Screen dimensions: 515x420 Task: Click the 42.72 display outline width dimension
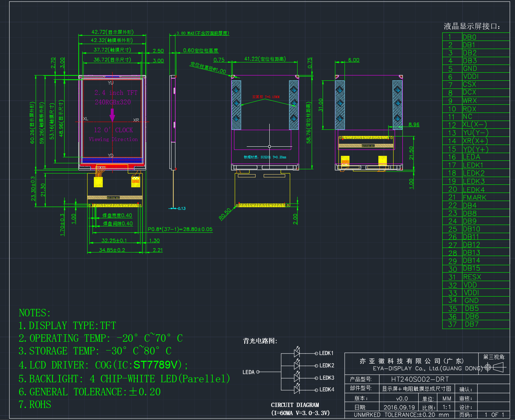tap(113, 32)
